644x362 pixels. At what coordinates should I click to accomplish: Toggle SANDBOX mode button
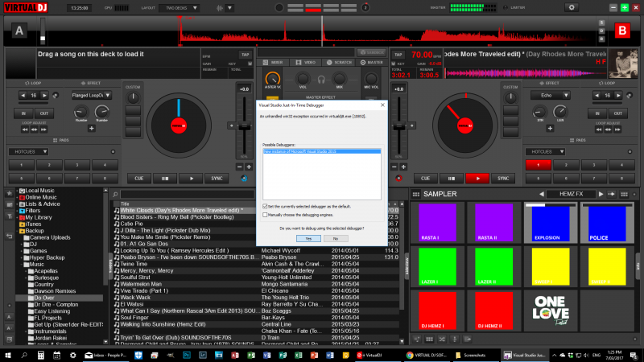tap(371, 52)
